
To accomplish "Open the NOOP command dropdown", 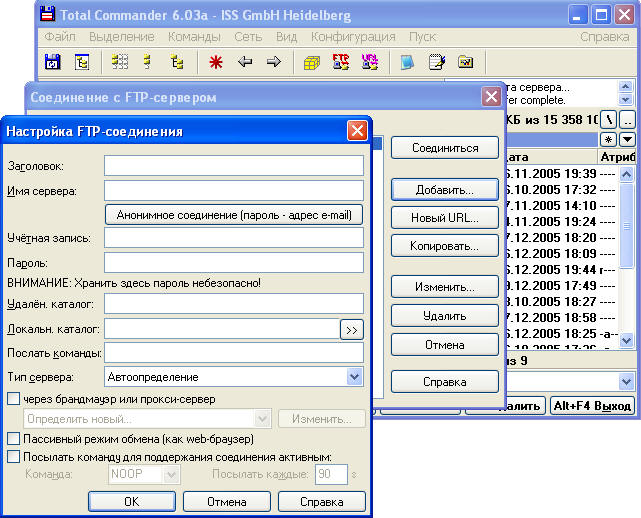I will (171, 474).
